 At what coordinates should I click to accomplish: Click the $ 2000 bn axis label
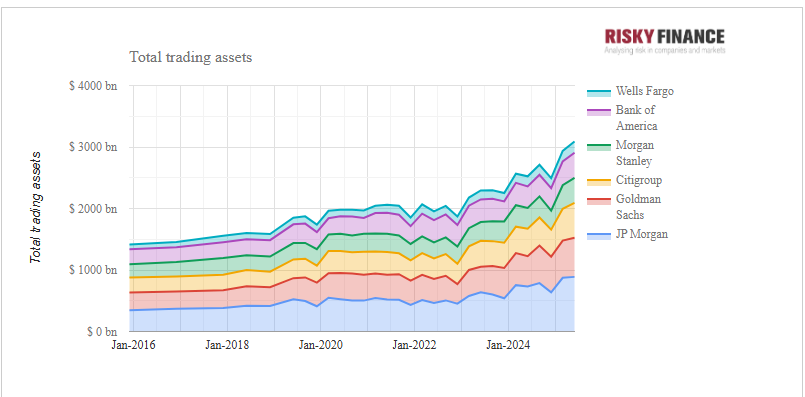pos(93,209)
